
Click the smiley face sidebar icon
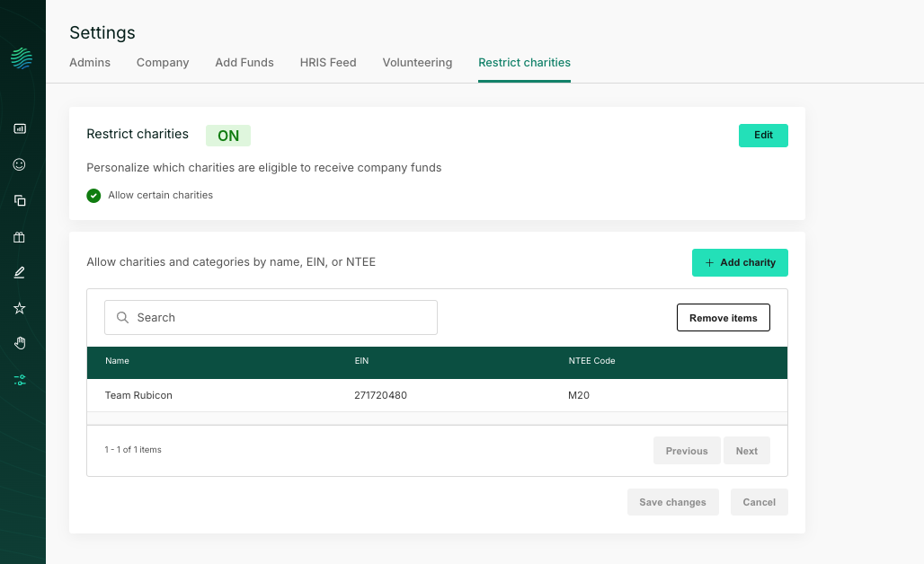tap(20, 164)
